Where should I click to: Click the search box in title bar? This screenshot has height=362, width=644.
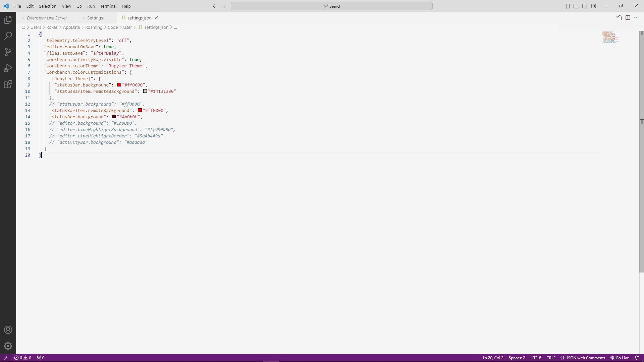pyautogui.click(x=332, y=6)
